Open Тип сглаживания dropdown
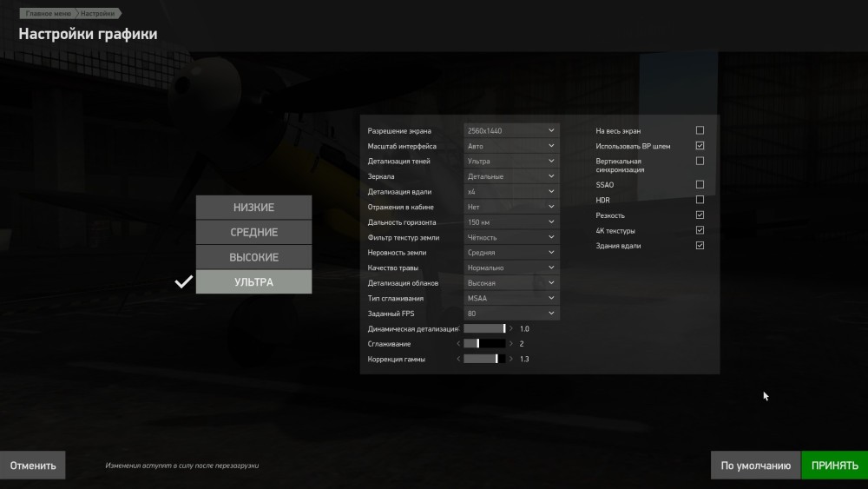Image resolution: width=868 pixels, height=489 pixels. pos(511,298)
